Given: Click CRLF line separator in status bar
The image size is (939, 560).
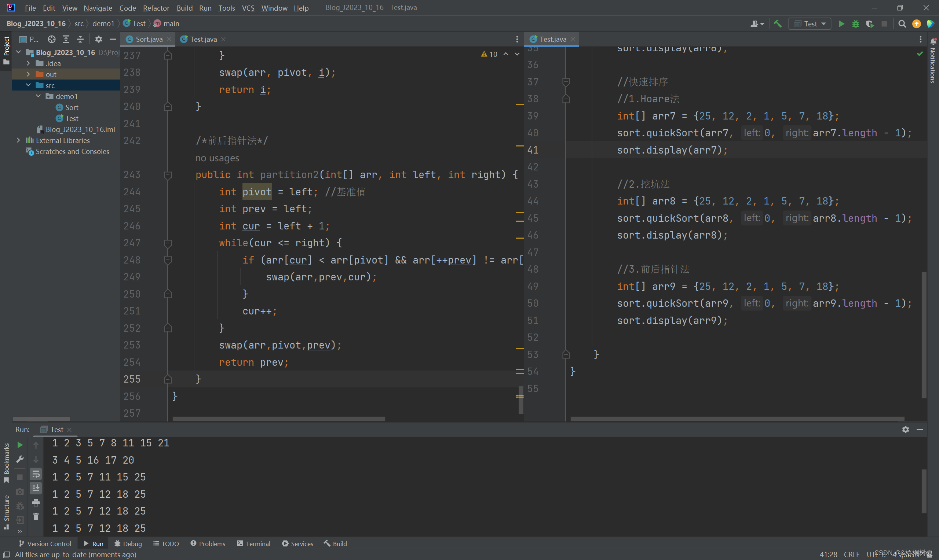Looking at the screenshot, I should 852,554.
